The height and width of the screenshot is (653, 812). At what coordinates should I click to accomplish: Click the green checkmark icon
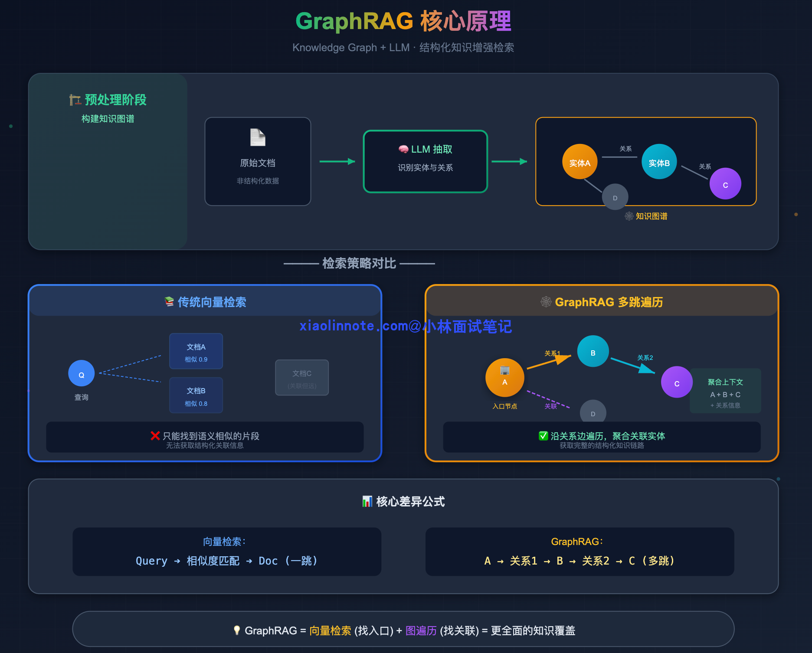pos(543,436)
